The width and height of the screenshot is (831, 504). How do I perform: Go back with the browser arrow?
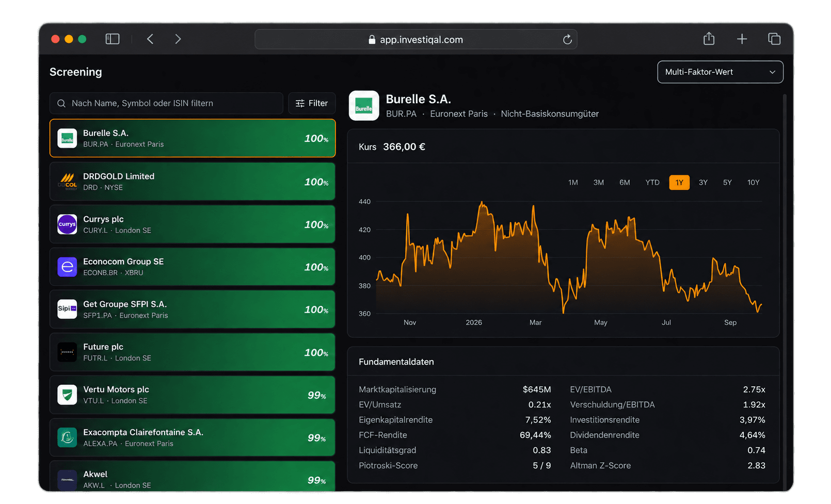coord(150,39)
